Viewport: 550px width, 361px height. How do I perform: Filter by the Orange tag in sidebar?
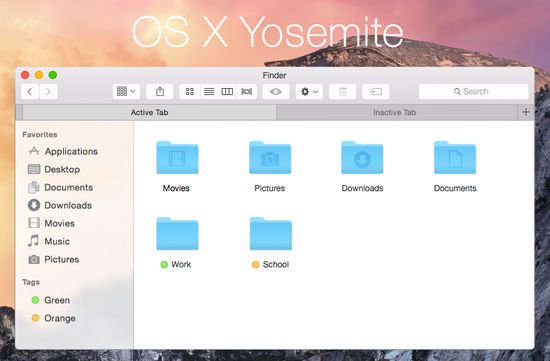[x=54, y=318]
